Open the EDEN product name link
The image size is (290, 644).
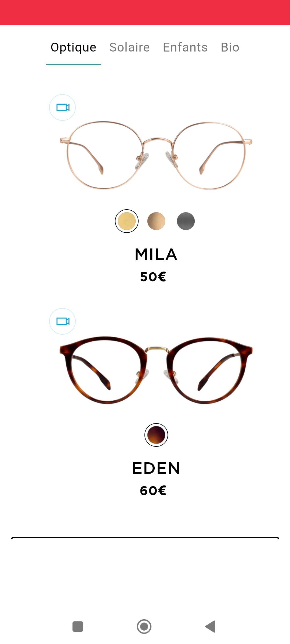(x=156, y=468)
